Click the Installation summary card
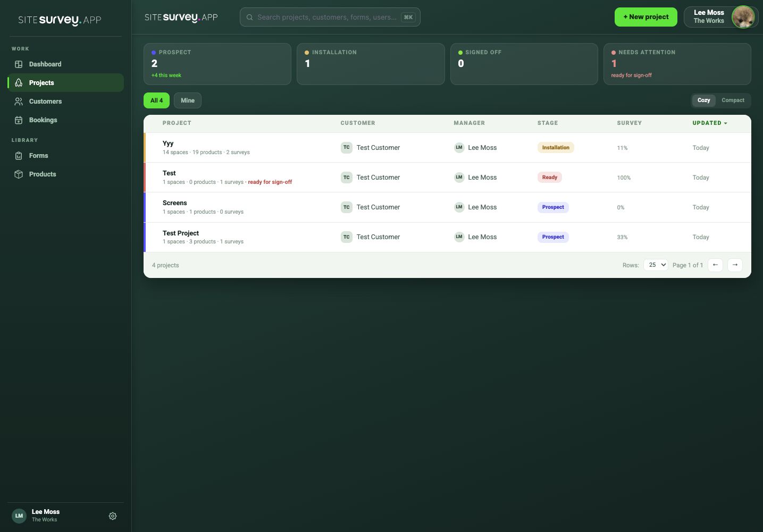 pos(371,64)
